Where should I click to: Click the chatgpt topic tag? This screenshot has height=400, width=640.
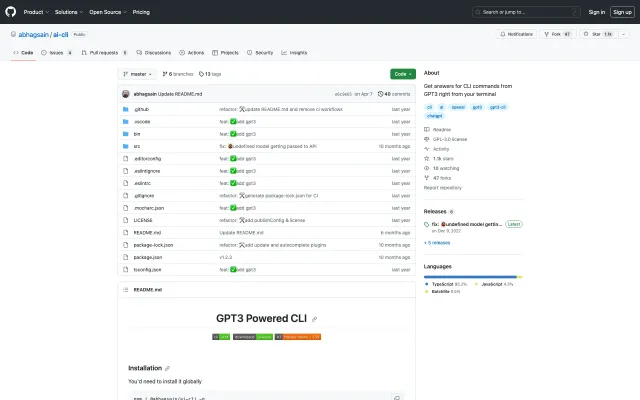point(435,115)
